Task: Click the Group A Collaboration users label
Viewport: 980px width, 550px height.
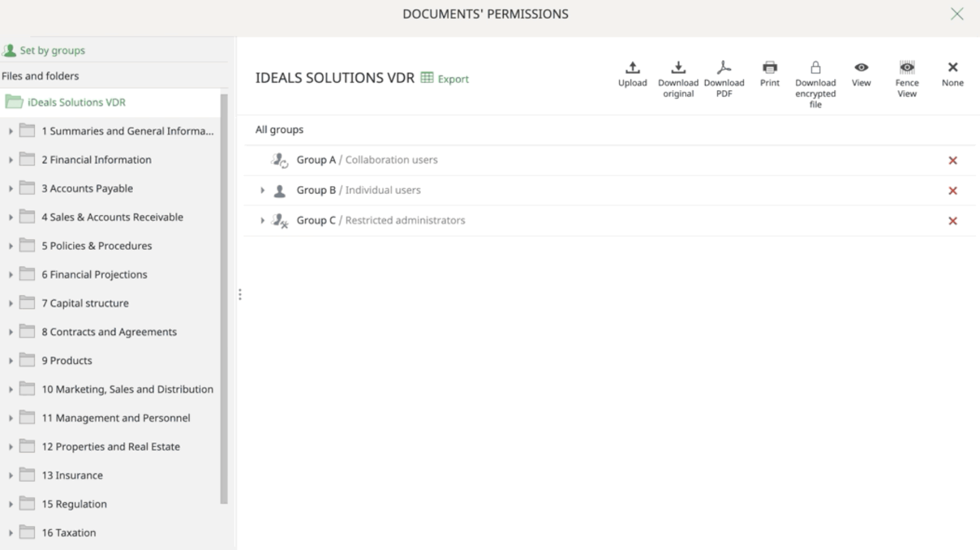Action: pos(367,160)
